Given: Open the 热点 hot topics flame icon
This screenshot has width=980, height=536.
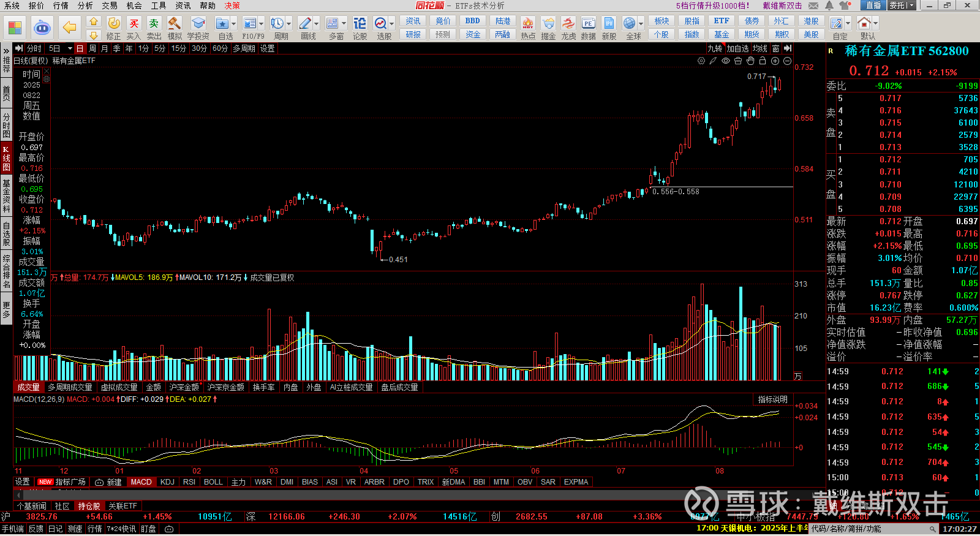Looking at the screenshot, I should tap(528, 28).
